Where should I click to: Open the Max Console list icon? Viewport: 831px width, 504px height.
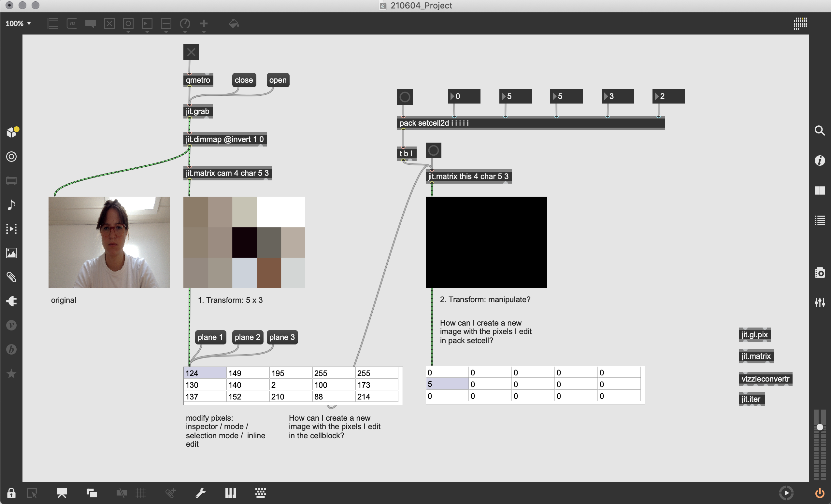(x=820, y=220)
